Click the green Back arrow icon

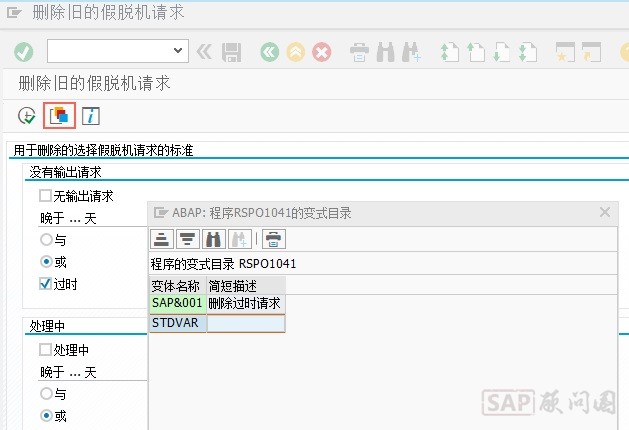[x=270, y=52]
